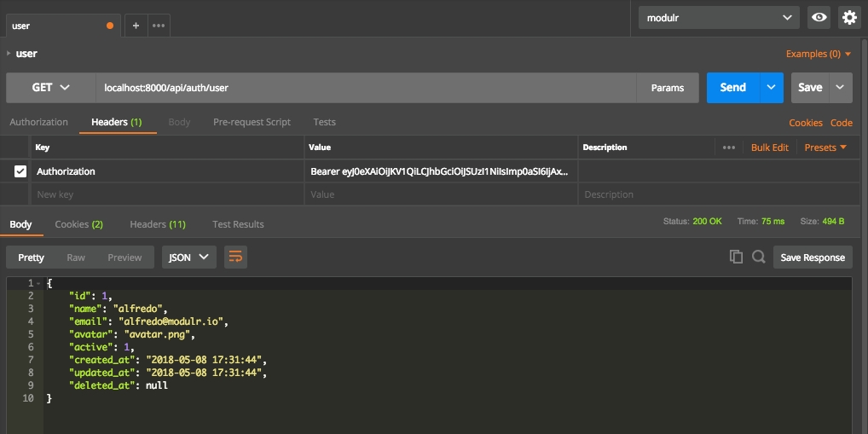
Task: Copy response body with the copy icon
Action: (736, 257)
